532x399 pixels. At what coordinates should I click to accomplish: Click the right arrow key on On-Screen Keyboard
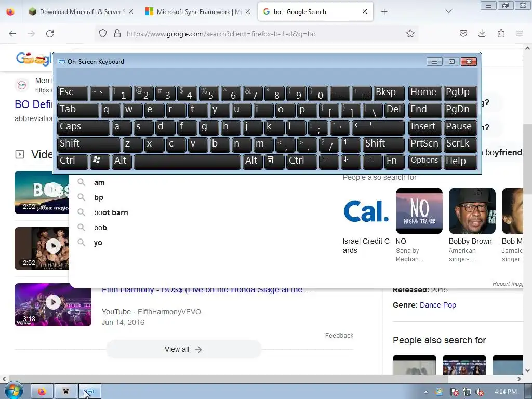[372, 162]
